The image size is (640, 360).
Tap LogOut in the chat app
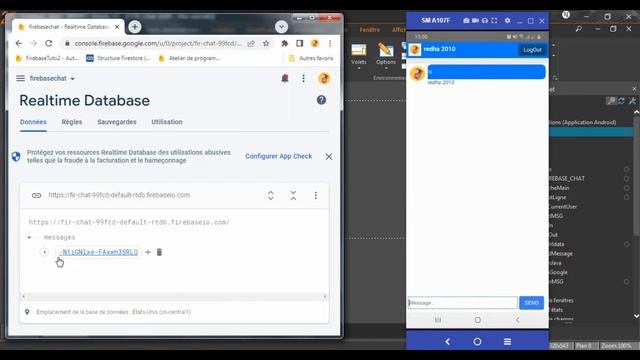tap(532, 50)
